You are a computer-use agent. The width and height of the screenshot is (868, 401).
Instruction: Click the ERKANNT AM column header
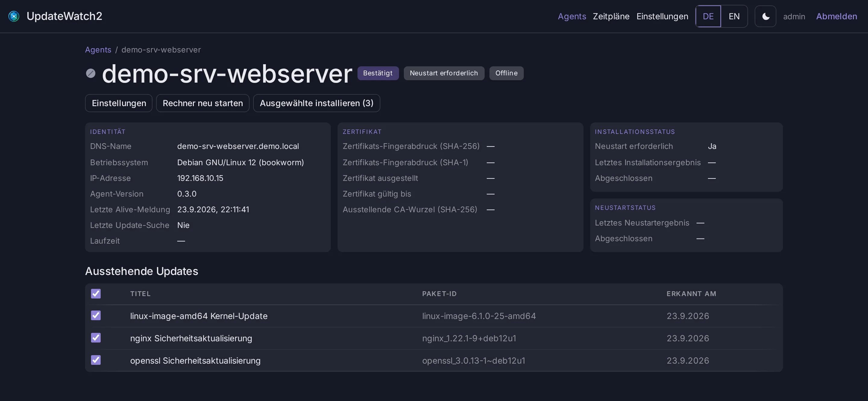[x=691, y=293]
